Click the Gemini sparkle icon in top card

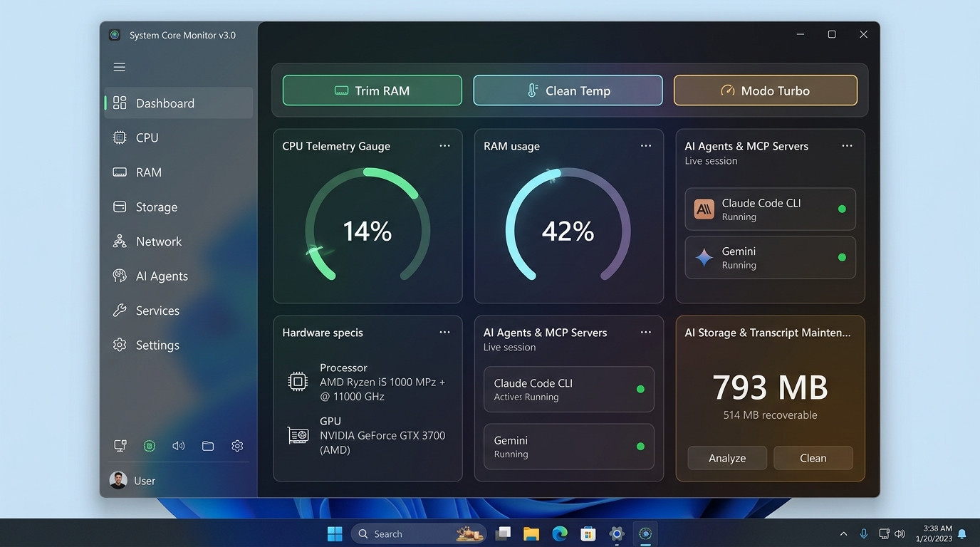(704, 257)
